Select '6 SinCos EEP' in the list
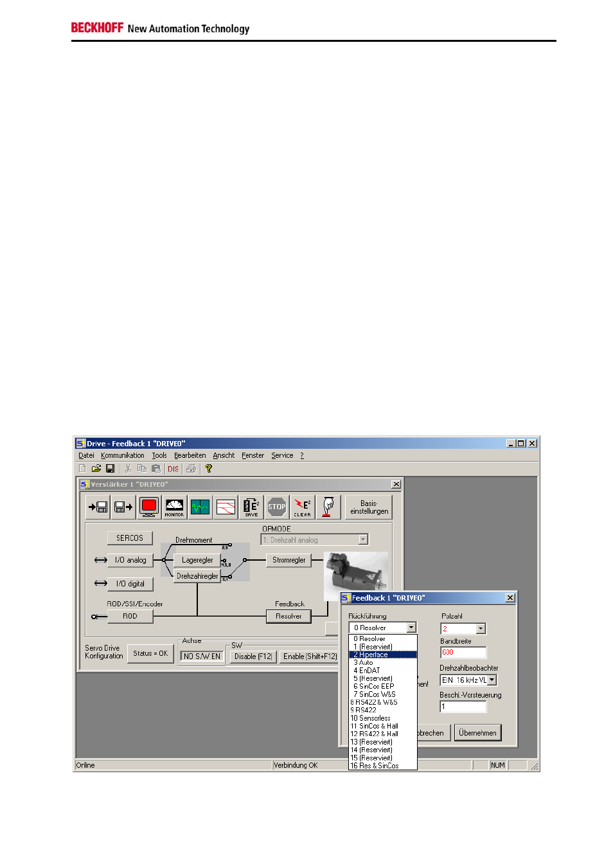The width and height of the screenshot is (613, 868). pyautogui.click(x=383, y=687)
